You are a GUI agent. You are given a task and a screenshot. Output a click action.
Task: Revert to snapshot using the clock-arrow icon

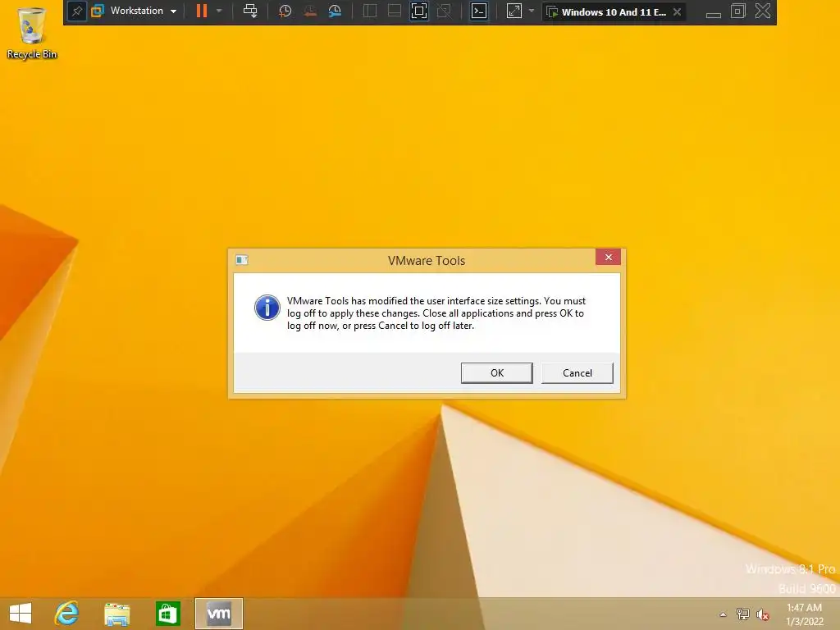[x=309, y=11]
